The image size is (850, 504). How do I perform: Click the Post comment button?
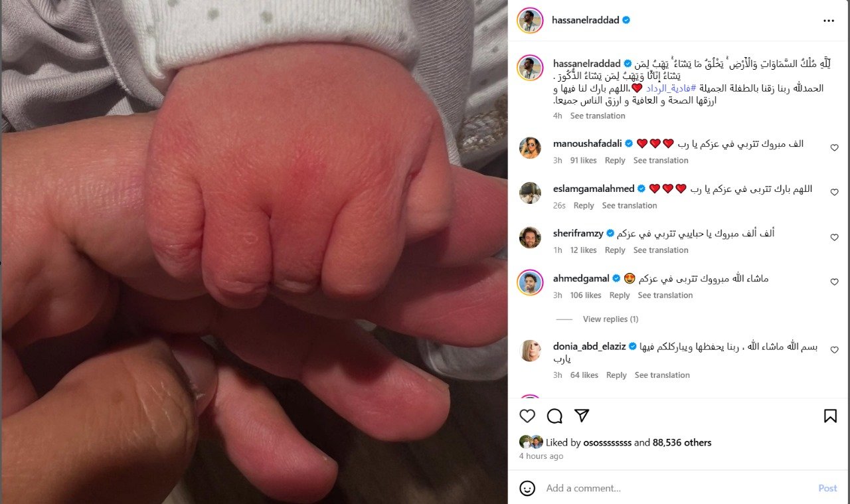[x=827, y=488]
